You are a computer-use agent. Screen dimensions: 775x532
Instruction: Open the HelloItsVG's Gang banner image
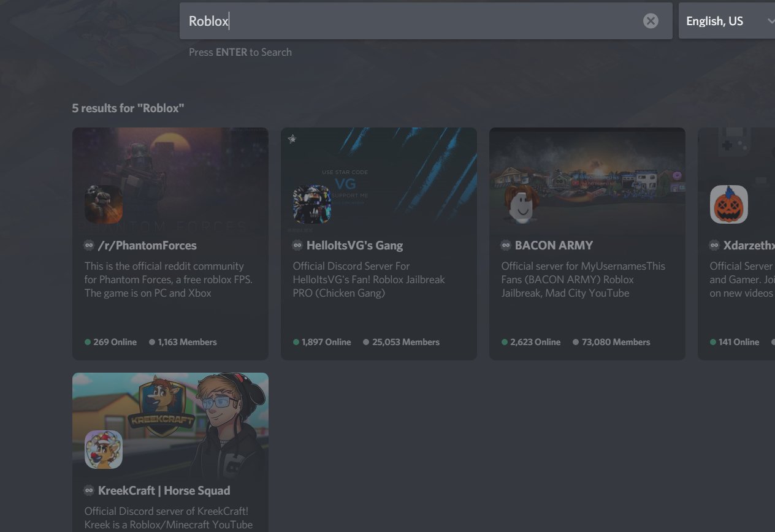[379, 180]
